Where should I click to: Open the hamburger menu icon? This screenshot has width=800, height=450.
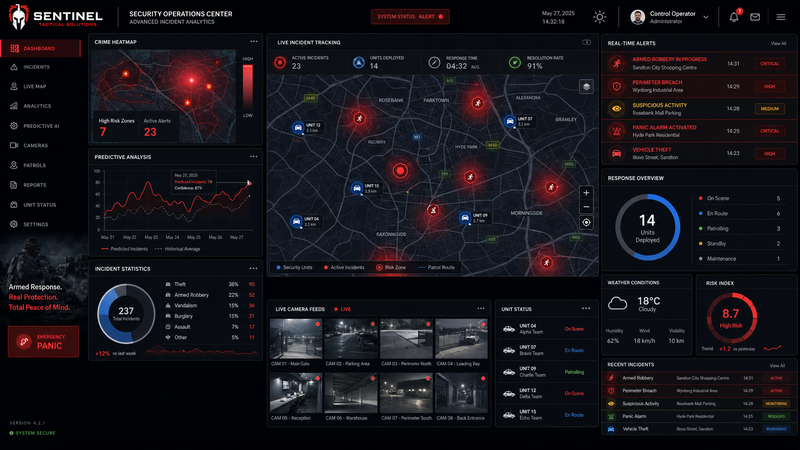pos(781,17)
